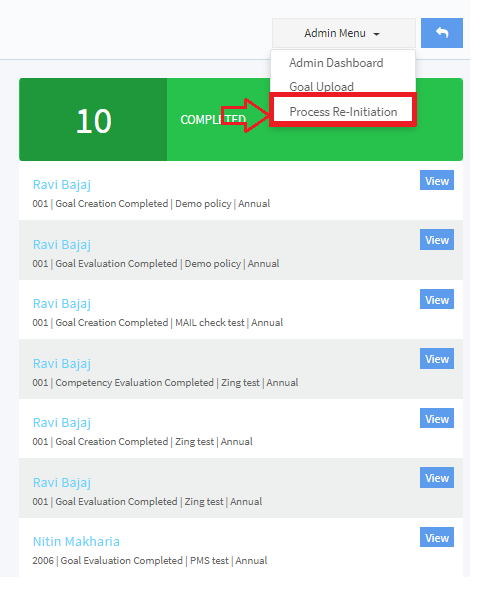This screenshot has height=602, width=479.
Task: Select Admin Dashboard from the menu
Action: coord(336,63)
